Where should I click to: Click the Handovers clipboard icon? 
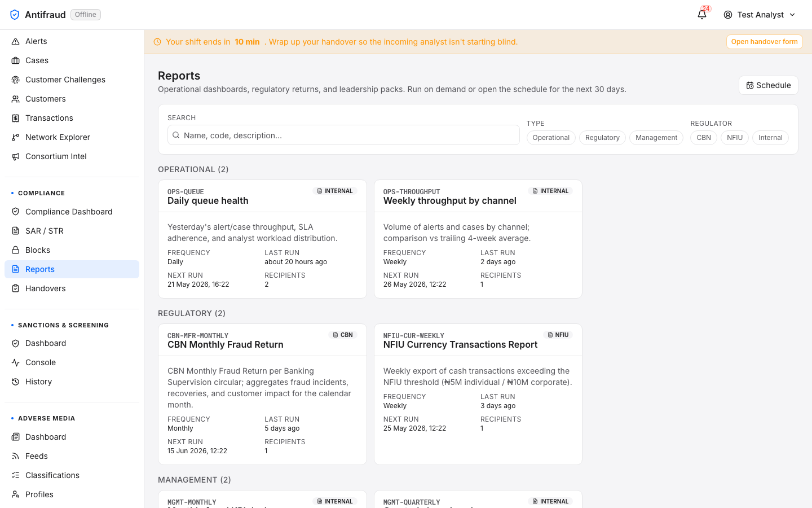click(16, 288)
